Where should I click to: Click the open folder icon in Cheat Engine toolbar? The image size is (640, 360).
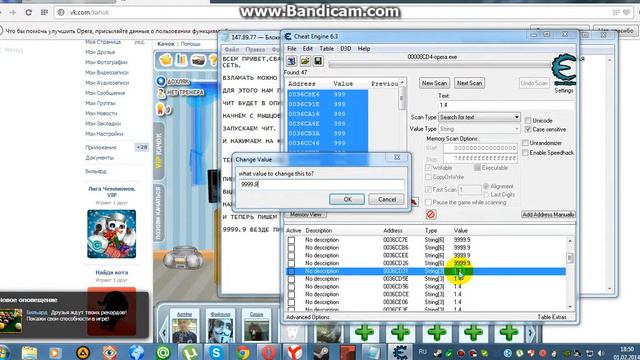(x=305, y=61)
